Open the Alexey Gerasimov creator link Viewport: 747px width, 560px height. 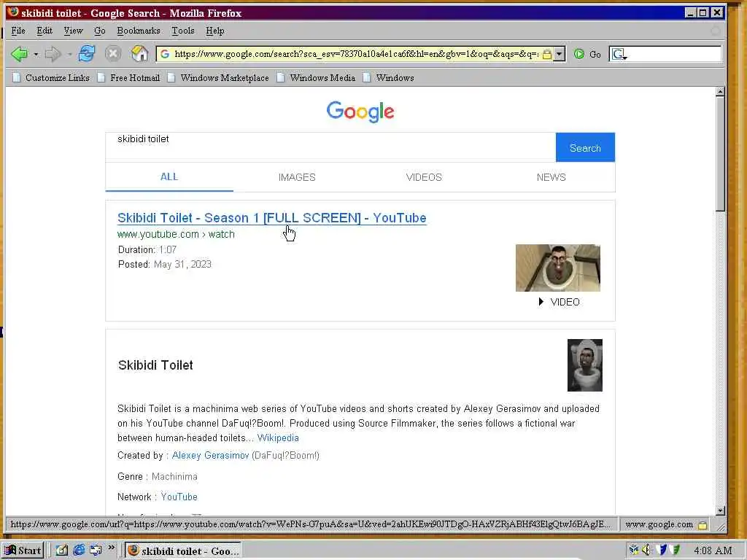210,456
